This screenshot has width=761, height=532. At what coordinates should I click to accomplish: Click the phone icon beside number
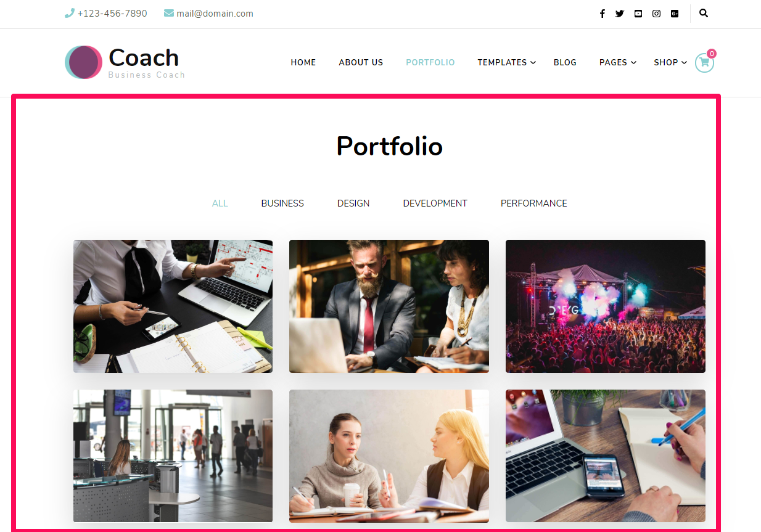pyautogui.click(x=70, y=13)
